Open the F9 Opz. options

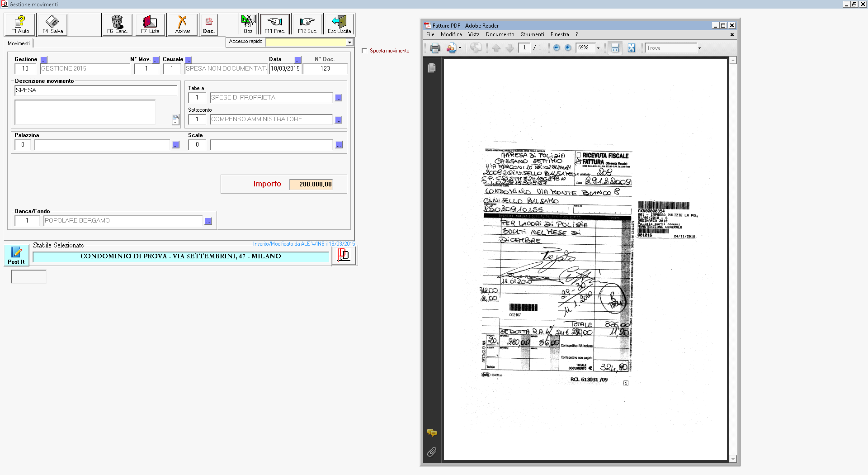[248, 24]
